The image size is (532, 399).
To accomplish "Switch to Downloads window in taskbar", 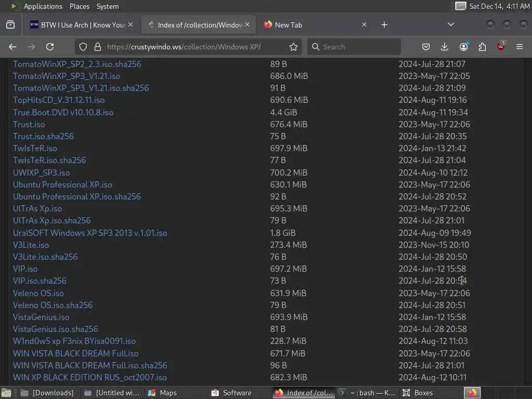I will pyautogui.click(x=47, y=393).
